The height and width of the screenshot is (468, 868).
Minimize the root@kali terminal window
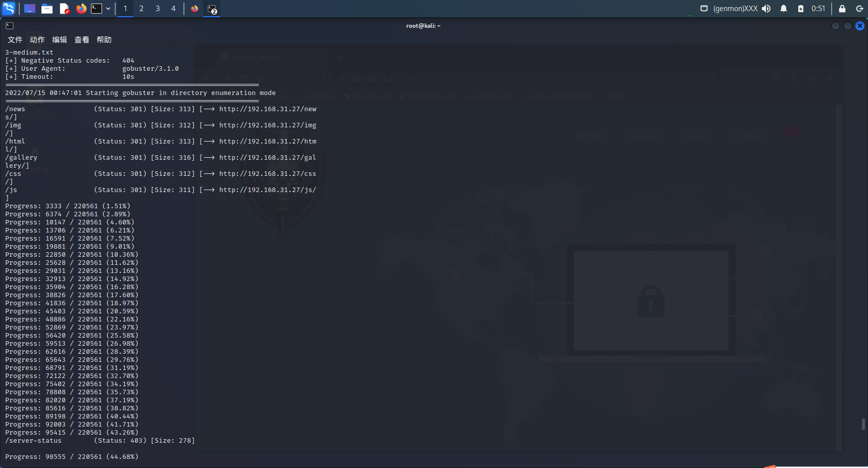(836, 26)
